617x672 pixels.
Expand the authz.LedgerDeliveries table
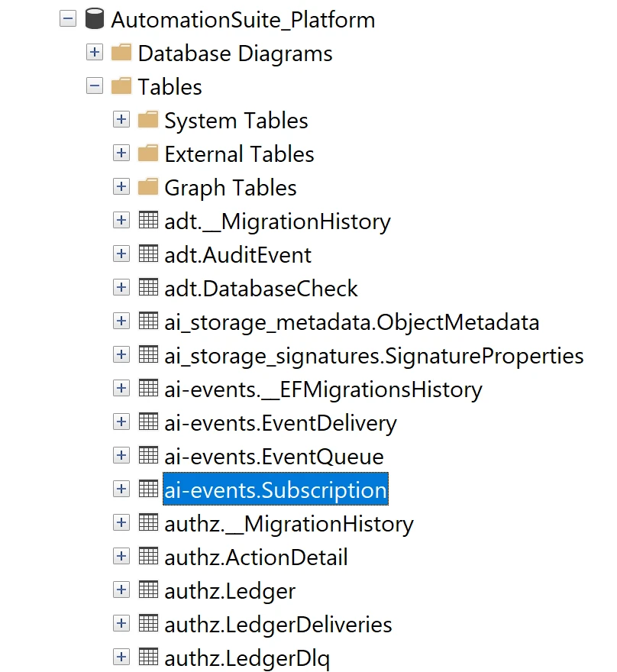(x=121, y=624)
